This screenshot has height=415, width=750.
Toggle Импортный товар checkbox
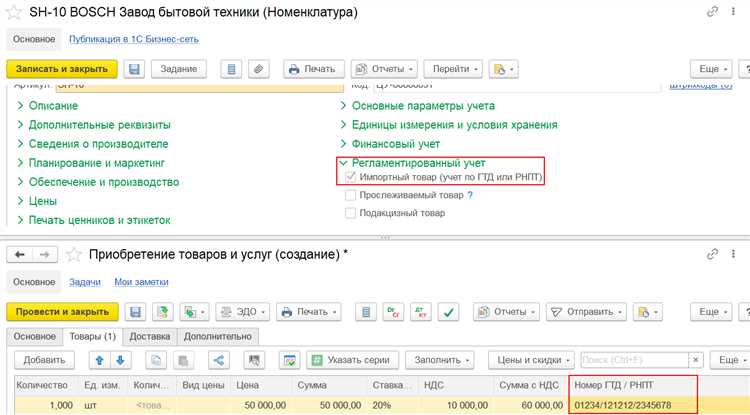350,177
